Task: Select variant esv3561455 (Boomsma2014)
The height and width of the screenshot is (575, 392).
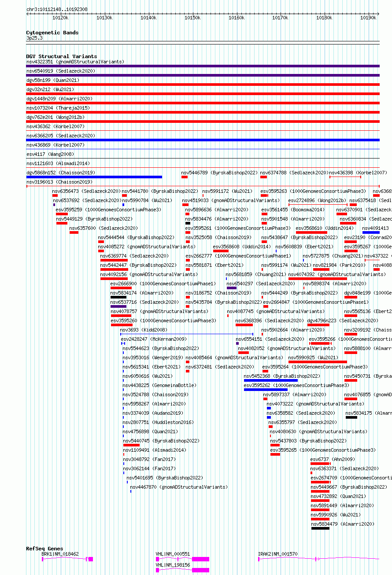Action: [x=293, y=210]
